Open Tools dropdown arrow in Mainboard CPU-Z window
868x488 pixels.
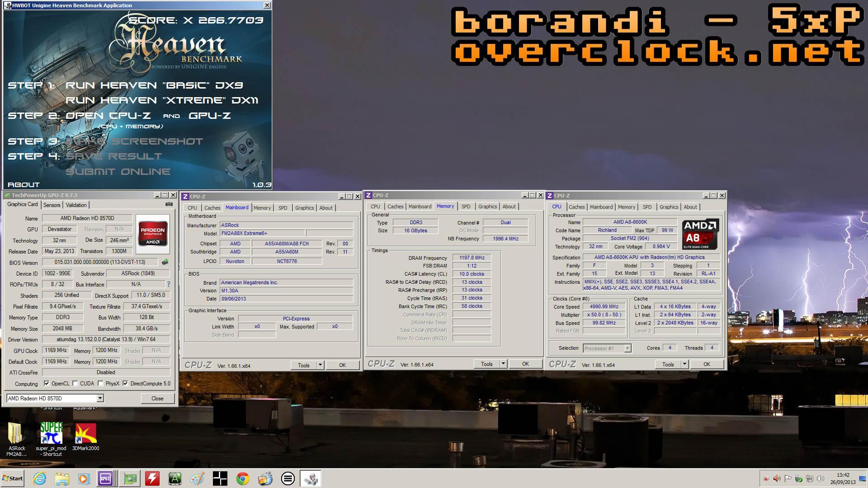[320, 365]
